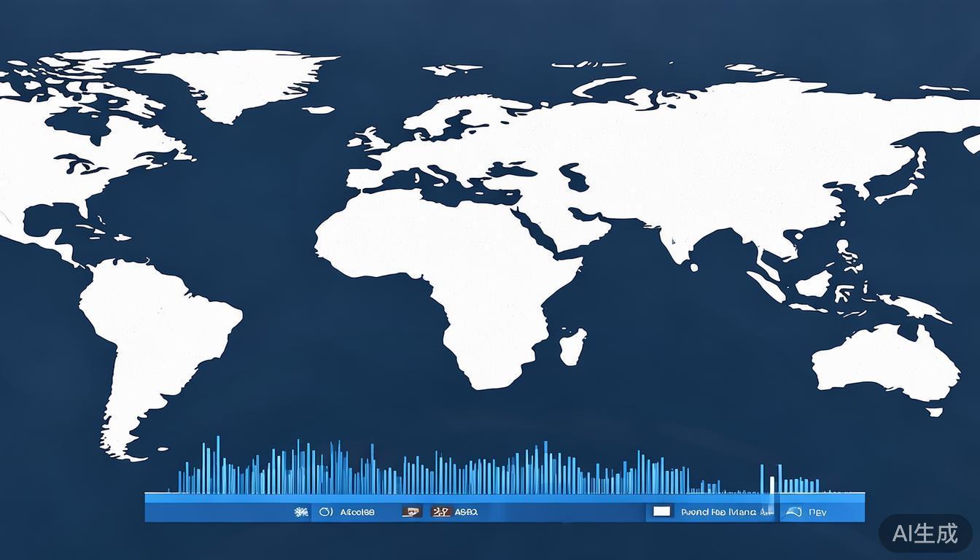Open the Afcoles label in bottom bar
The width and height of the screenshot is (980, 560).
(x=357, y=512)
